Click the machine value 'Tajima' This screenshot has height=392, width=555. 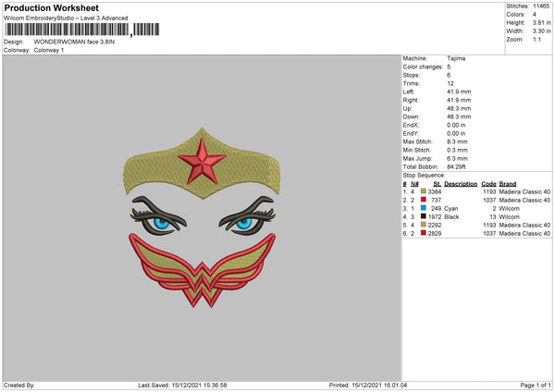456,58
